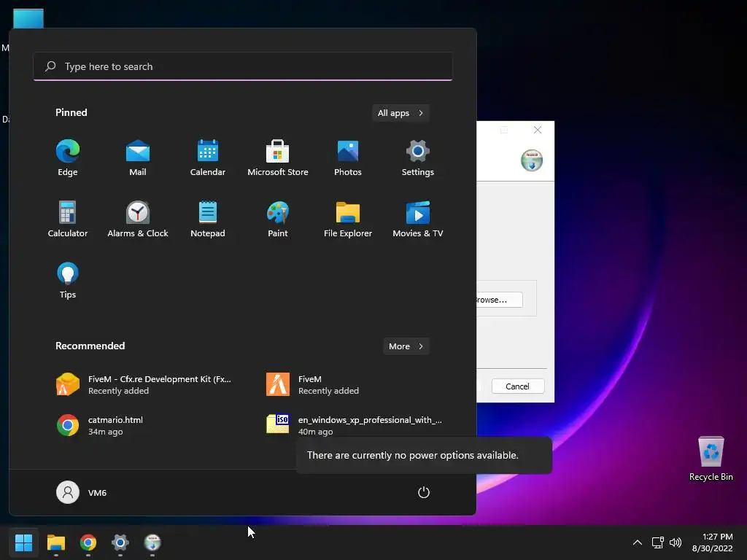
Task: Open Settings from the pinned apps
Action: tap(418, 157)
